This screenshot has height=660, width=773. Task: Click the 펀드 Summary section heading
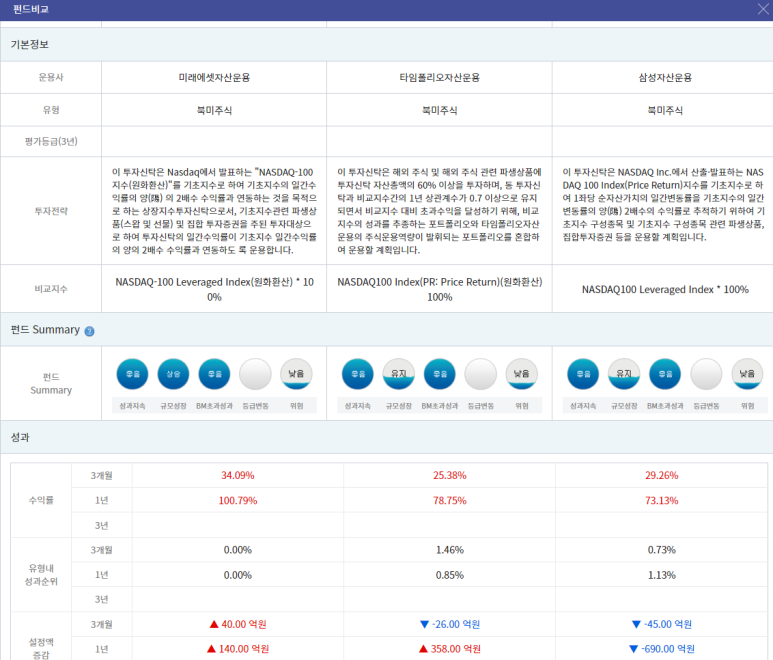45,330
